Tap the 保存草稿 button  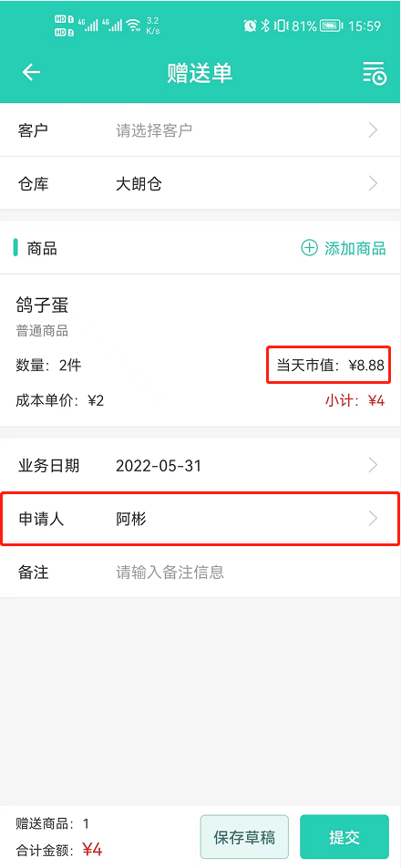click(244, 836)
